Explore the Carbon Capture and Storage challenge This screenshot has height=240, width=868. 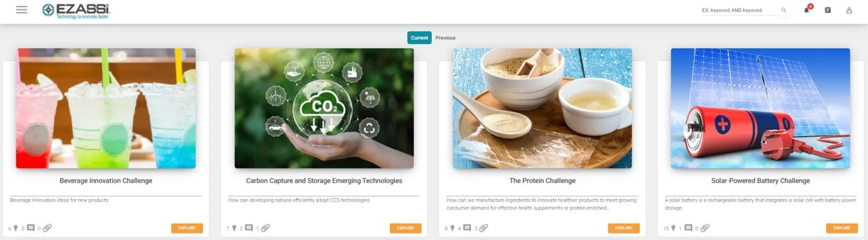click(406, 228)
